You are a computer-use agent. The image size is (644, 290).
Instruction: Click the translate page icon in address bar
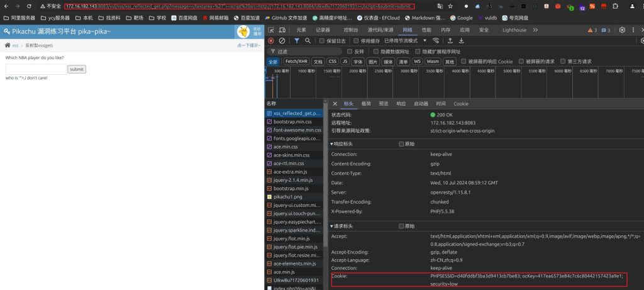coord(440,6)
